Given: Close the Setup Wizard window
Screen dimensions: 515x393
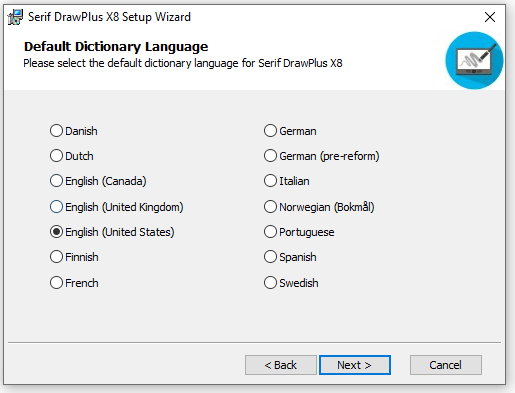Looking at the screenshot, I should coord(490,17).
